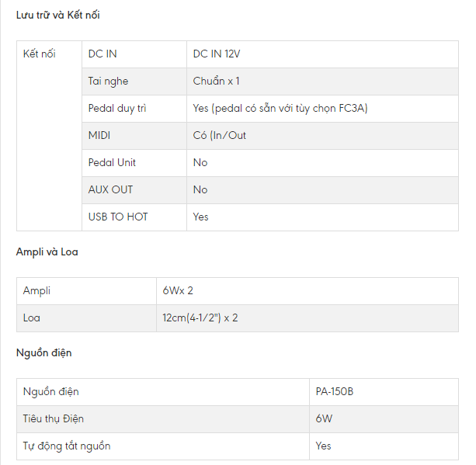Select the 'Pedal duy trì' label cell
Image resolution: width=476 pixels, height=465 pixels.
click(116, 109)
